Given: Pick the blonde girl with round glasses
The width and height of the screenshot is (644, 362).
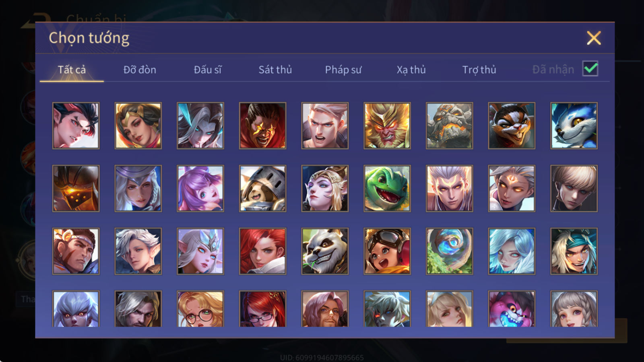Looking at the screenshot, I should 200,309.
